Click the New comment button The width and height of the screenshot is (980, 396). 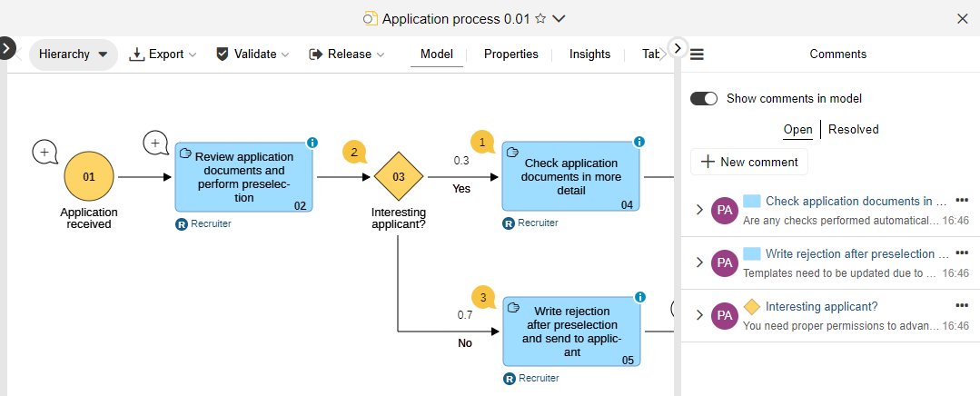(749, 162)
